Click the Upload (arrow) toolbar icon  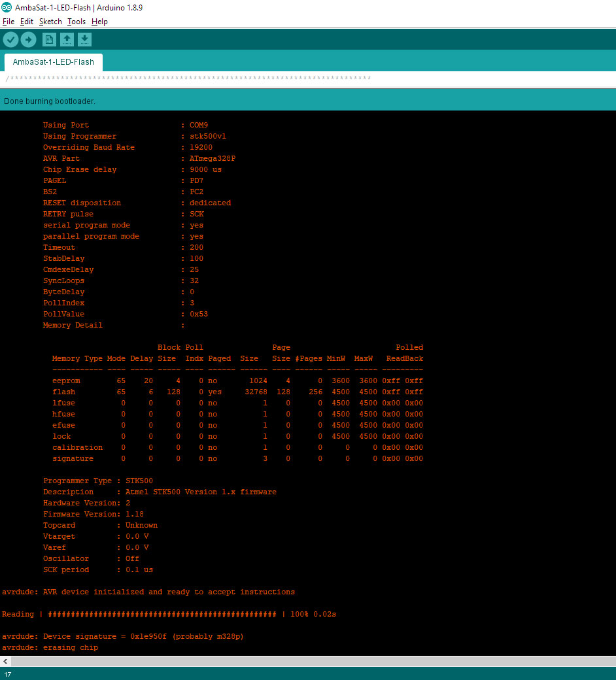click(x=28, y=39)
